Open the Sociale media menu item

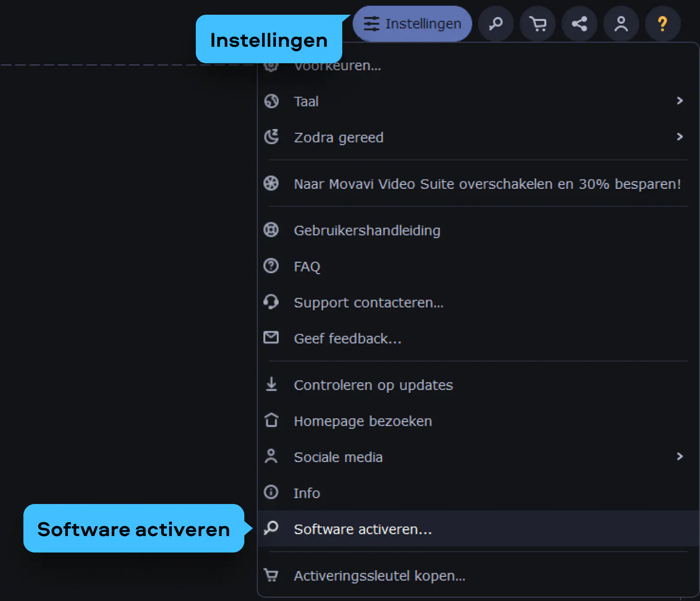click(x=478, y=457)
